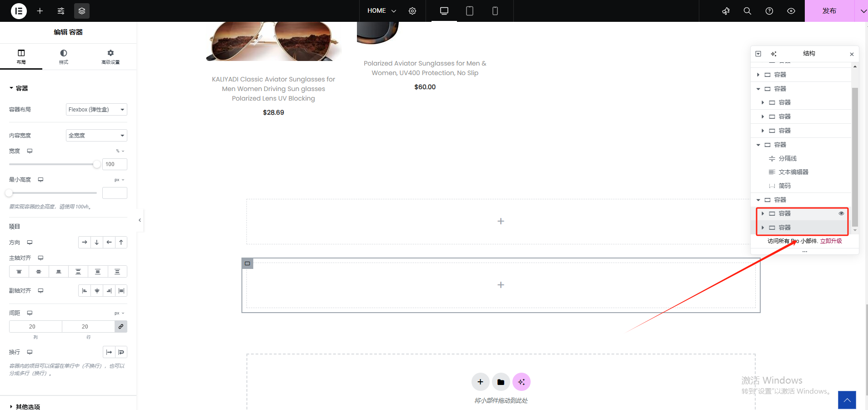Expand the 其他选项 section
868x410 pixels.
tap(27, 407)
